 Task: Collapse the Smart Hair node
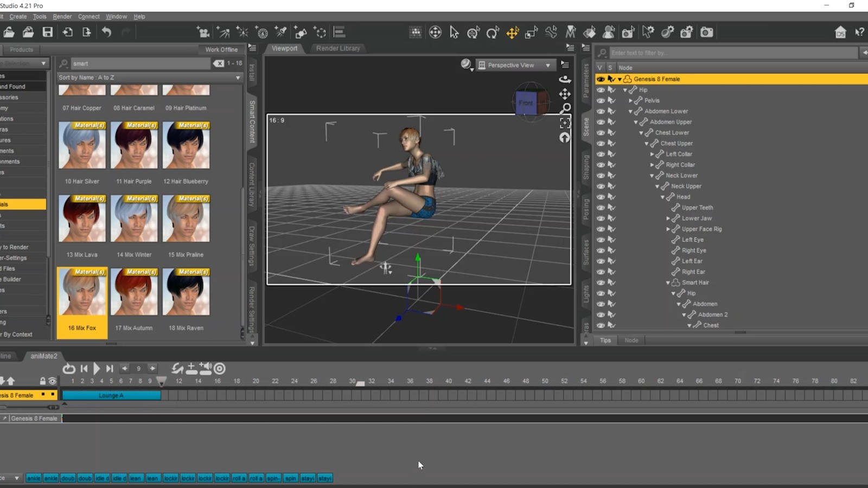tap(668, 282)
